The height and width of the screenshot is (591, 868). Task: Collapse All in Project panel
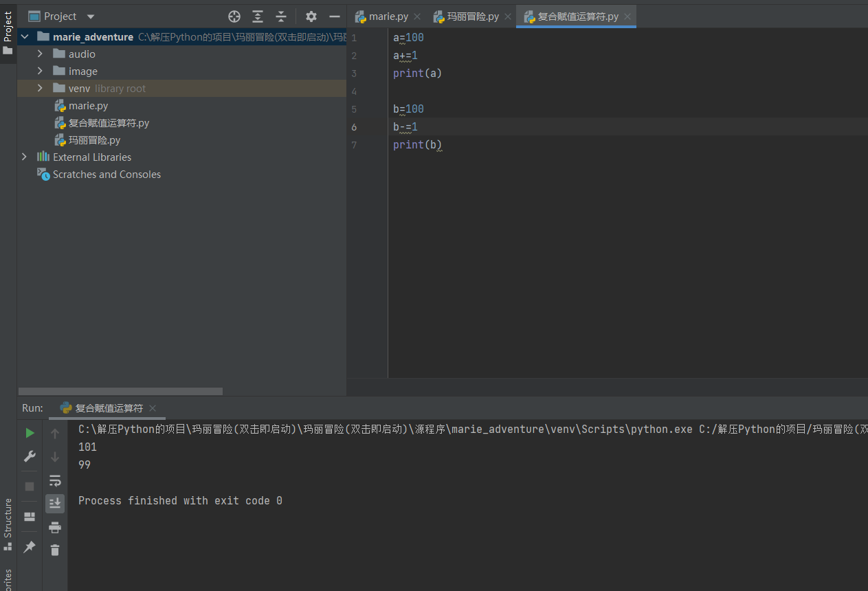click(280, 16)
